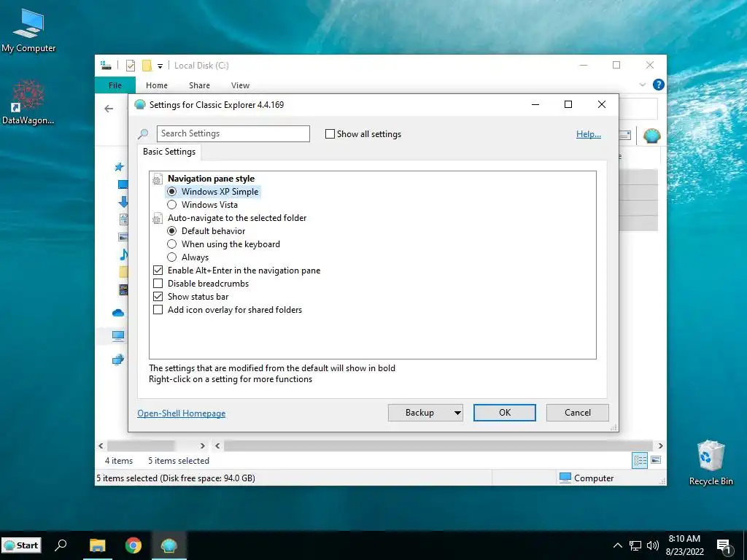Open the View ribbon tab
This screenshot has width=747, height=560.
coord(240,85)
